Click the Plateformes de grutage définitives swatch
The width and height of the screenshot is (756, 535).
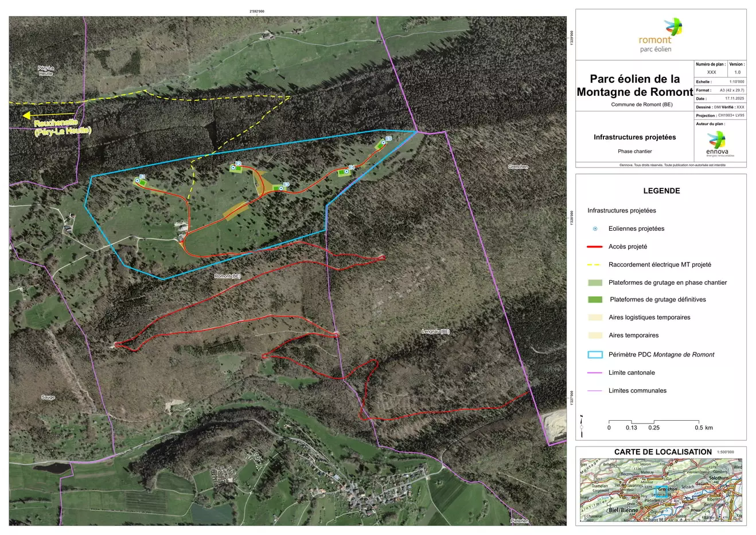(x=595, y=300)
